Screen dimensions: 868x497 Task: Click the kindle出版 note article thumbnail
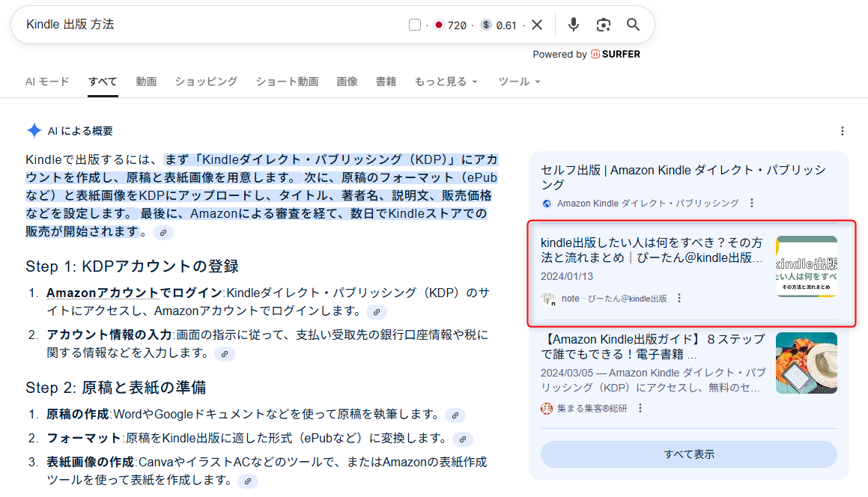pos(806,266)
